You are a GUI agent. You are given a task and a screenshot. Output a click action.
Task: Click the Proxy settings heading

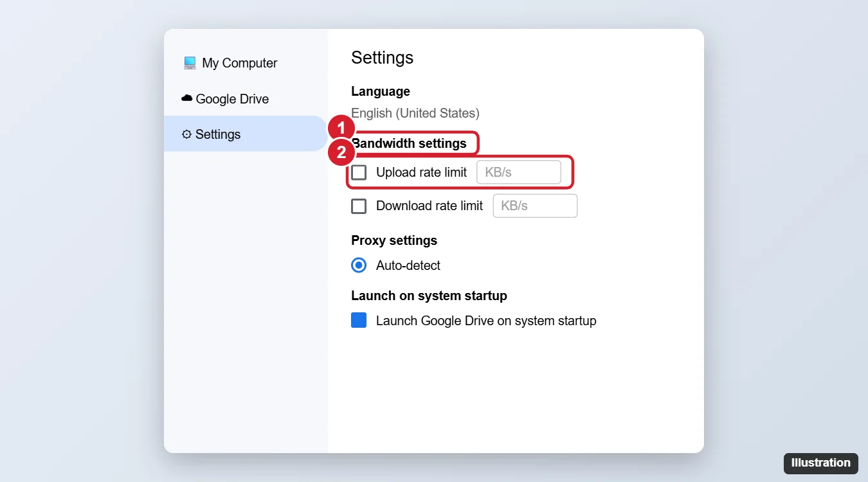[394, 240]
